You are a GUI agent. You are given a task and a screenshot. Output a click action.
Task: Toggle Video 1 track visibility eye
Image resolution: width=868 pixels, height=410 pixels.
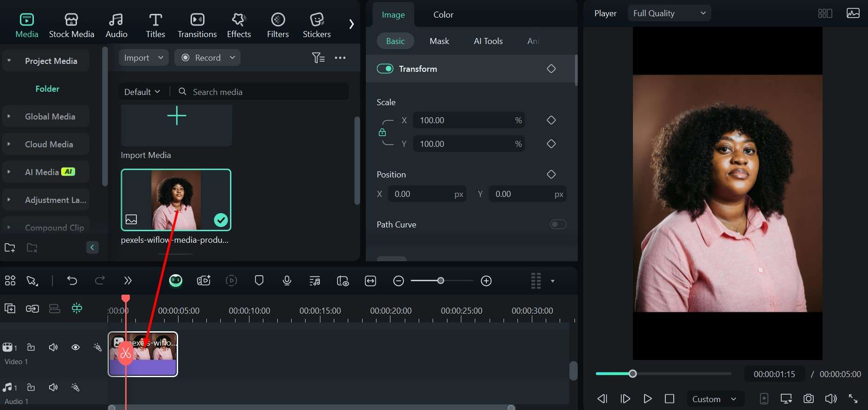[x=76, y=347]
